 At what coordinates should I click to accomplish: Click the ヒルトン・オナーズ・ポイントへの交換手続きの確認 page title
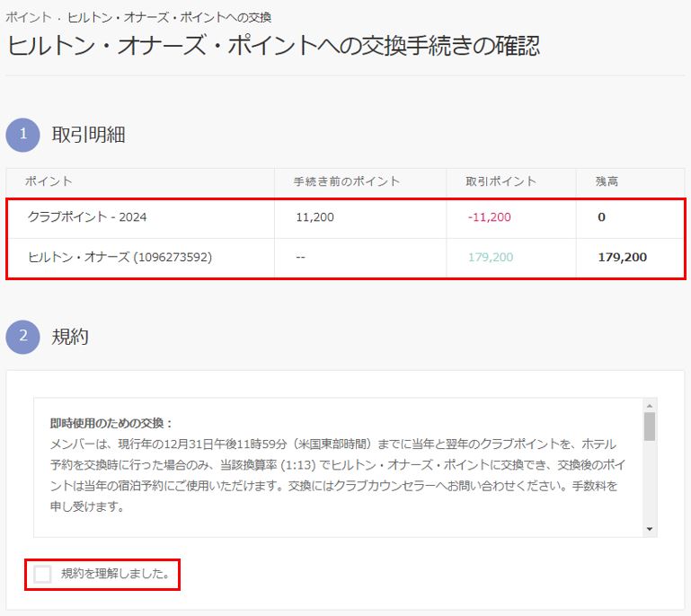(274, 46)
